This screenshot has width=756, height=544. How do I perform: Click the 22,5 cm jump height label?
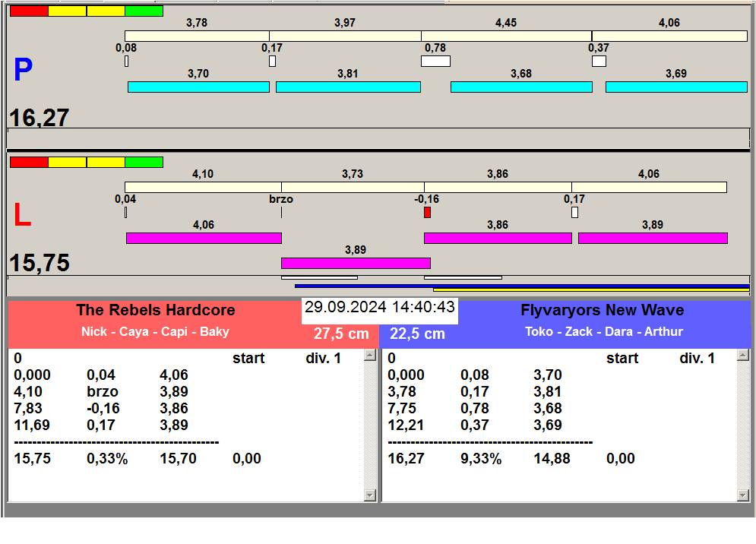pyautogui.click(x=417, y=334)
